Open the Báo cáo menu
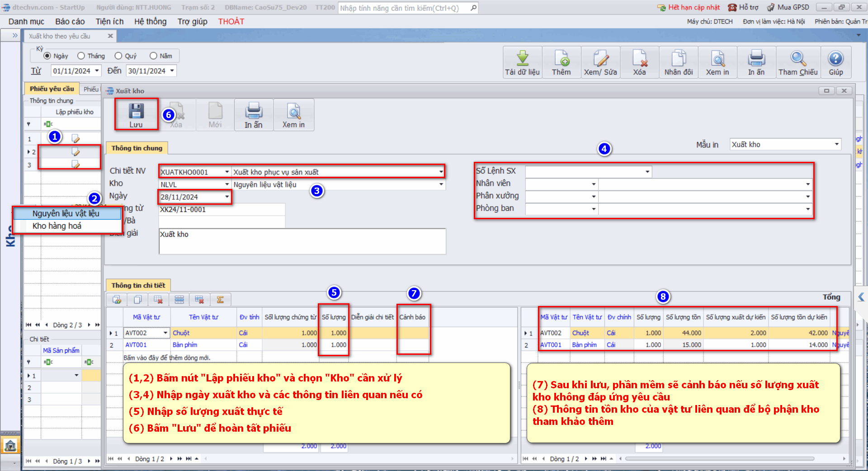The height and width of the screenshot is (471, 868). coord(70,22)
